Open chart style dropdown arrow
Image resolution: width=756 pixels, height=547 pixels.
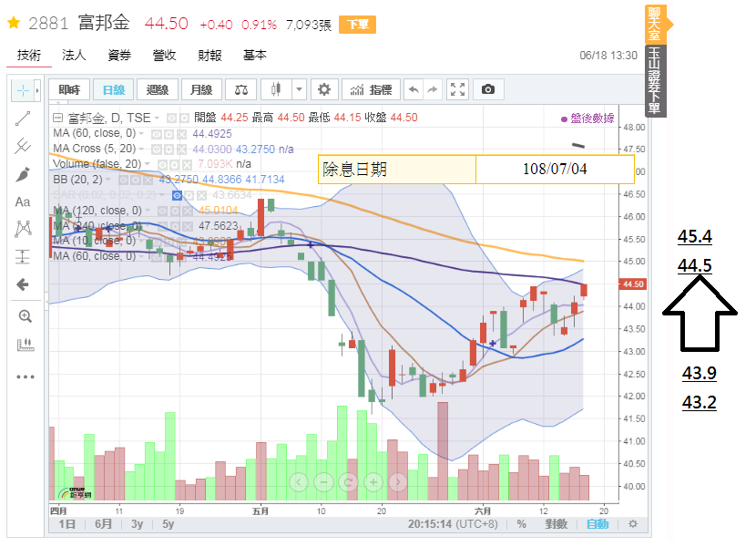(299, 89)
